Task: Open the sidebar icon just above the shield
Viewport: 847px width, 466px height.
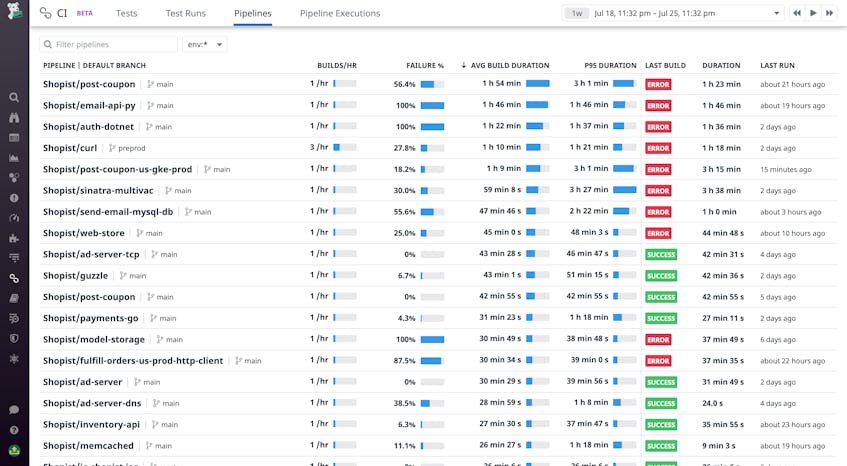Action: (14, 318)
